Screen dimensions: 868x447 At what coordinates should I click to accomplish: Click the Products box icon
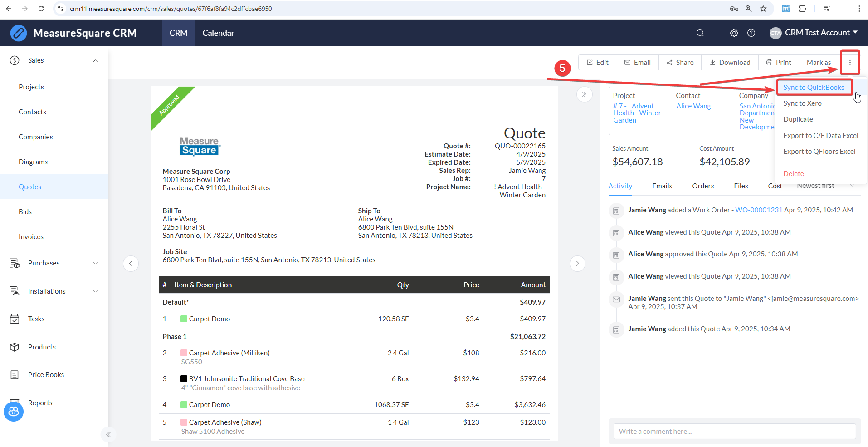click(15, 347)
